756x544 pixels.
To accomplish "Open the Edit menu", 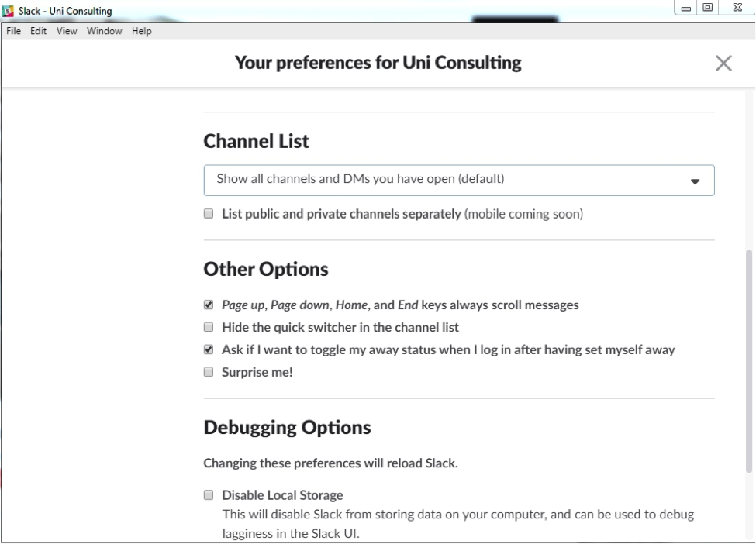I will coord(38,31).
